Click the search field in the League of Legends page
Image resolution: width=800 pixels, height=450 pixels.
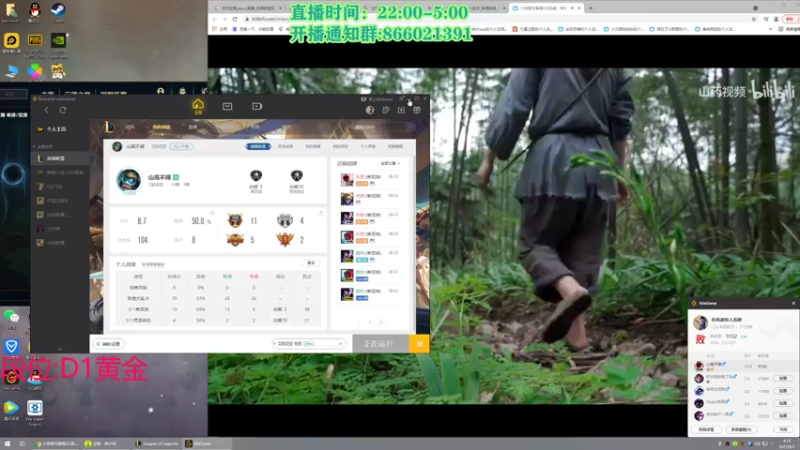click(382, 127)
